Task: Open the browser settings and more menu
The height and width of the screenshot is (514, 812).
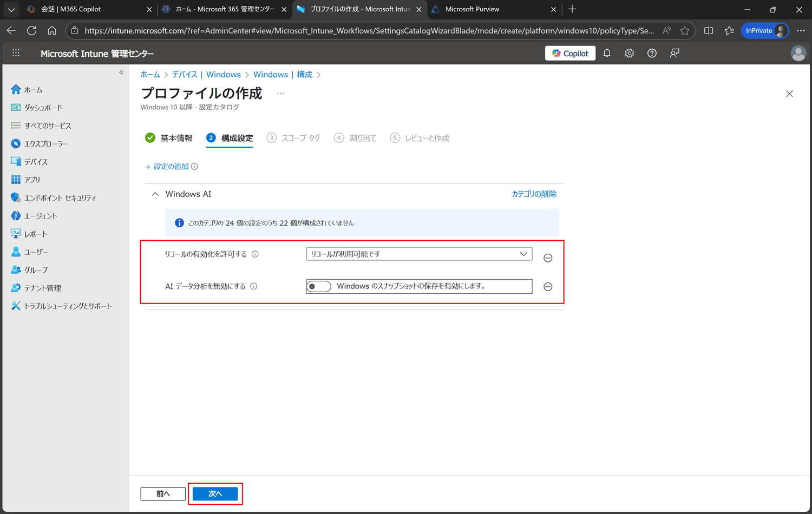Action: tap(801, 30)
